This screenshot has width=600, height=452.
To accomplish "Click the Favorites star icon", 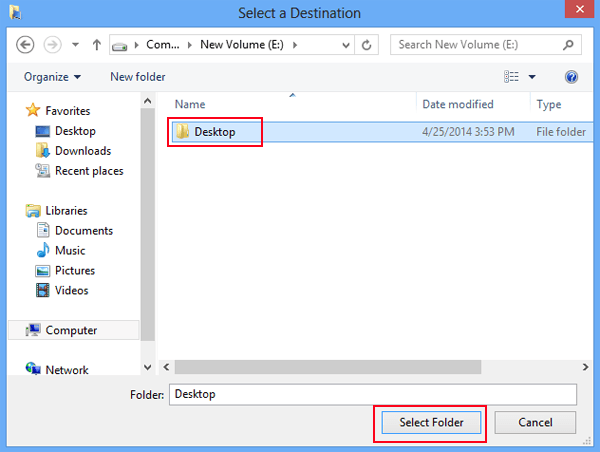I will point(33,110).
